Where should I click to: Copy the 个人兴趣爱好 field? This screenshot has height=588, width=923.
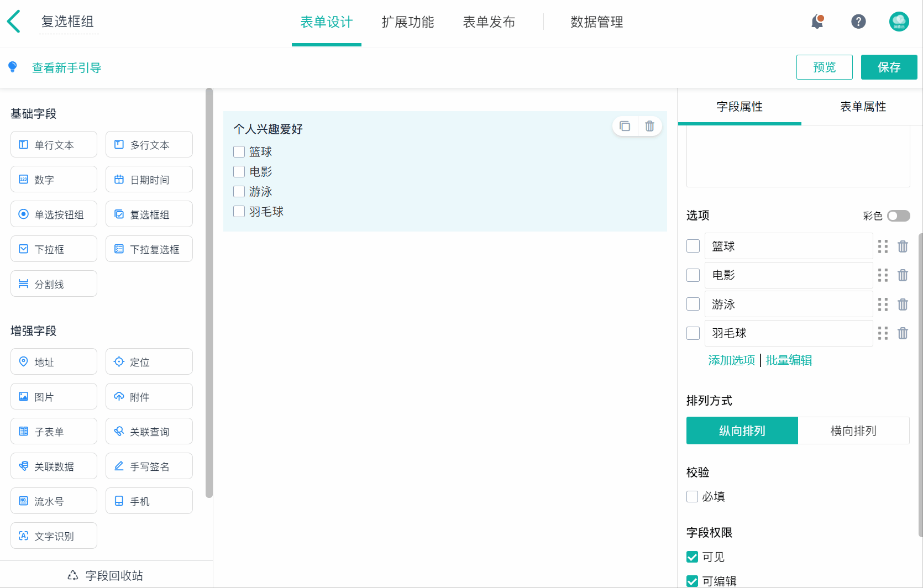pyautogui.click(x=625, y=127)
